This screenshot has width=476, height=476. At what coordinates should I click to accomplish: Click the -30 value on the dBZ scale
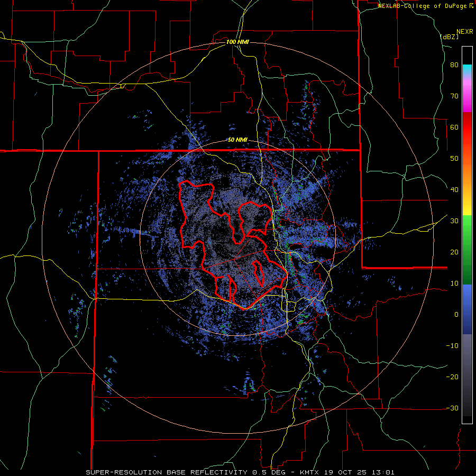tap(452, 408)
